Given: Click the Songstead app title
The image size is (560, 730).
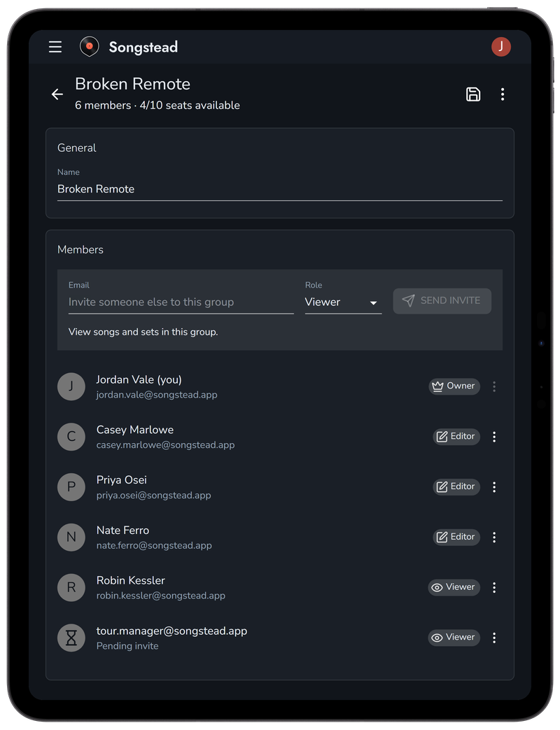Looking at the screenshot, I should (143, 47).
